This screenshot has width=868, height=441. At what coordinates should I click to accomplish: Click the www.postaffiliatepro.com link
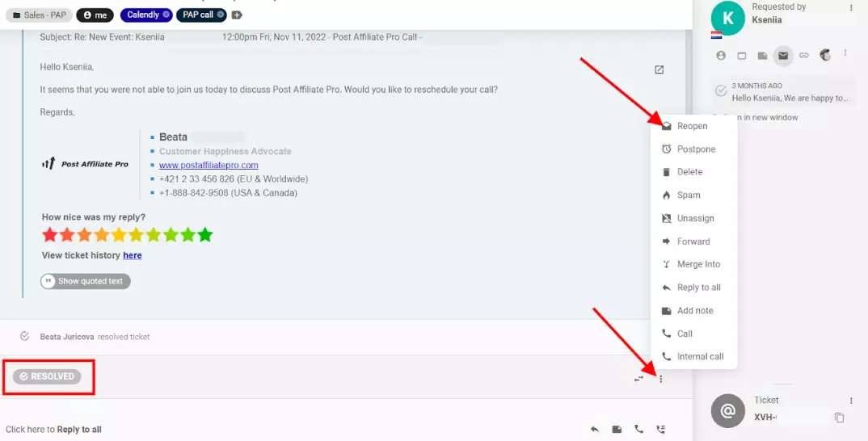209,165
